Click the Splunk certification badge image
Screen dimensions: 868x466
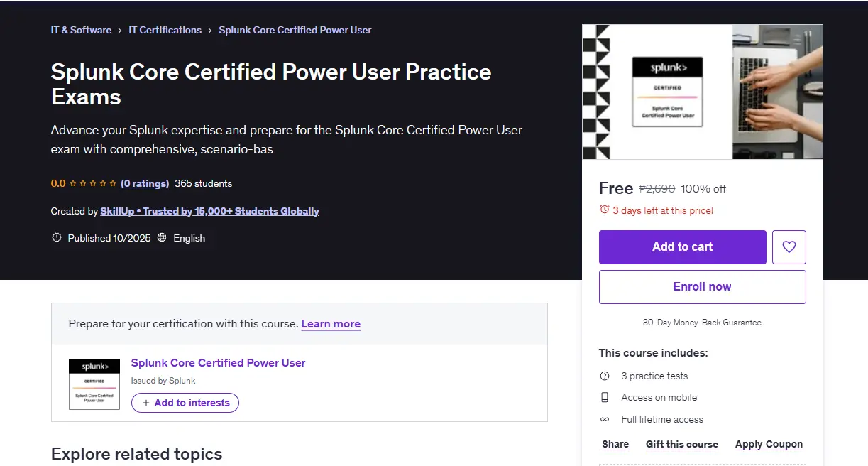[x=94, y=384]
